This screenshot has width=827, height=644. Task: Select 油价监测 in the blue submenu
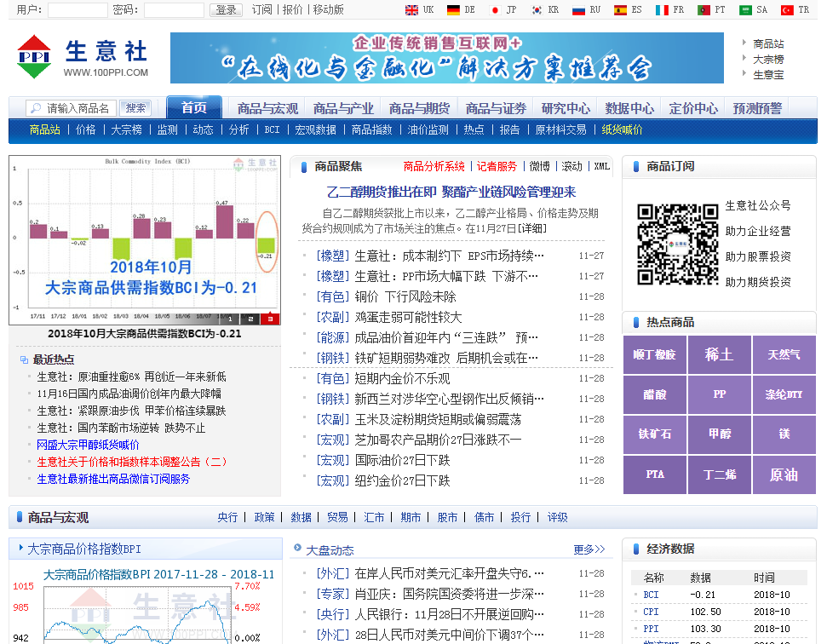tap(428, 129)
